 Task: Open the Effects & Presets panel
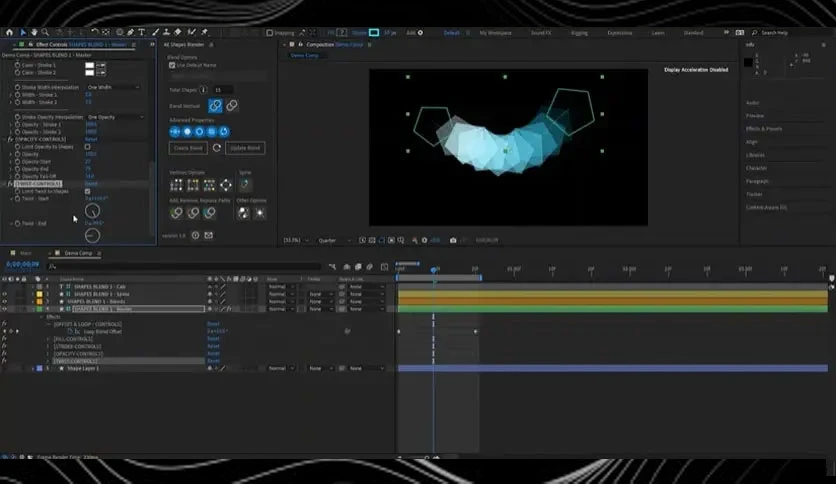[764, 128]
